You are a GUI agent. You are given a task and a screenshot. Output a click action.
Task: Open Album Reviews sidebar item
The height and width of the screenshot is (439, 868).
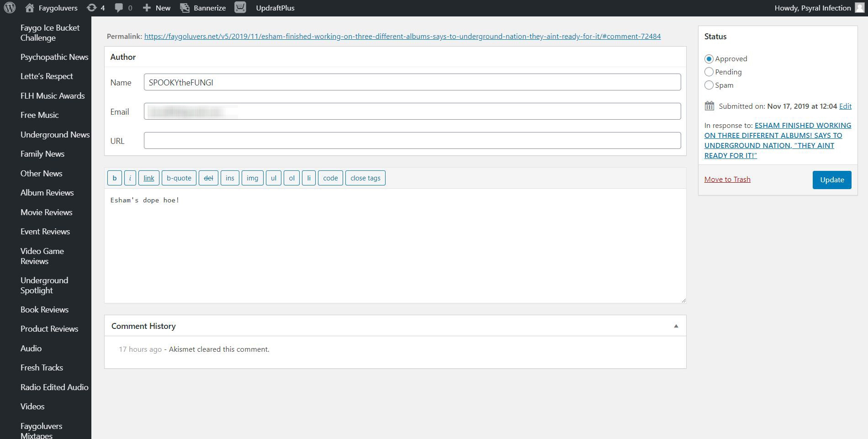tap(47, 193)
